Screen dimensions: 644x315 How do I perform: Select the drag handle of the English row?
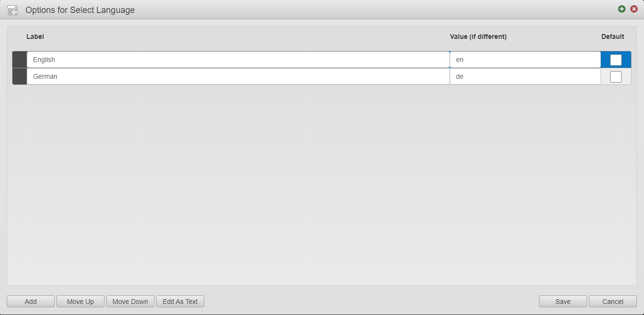(x=19, y=59)
